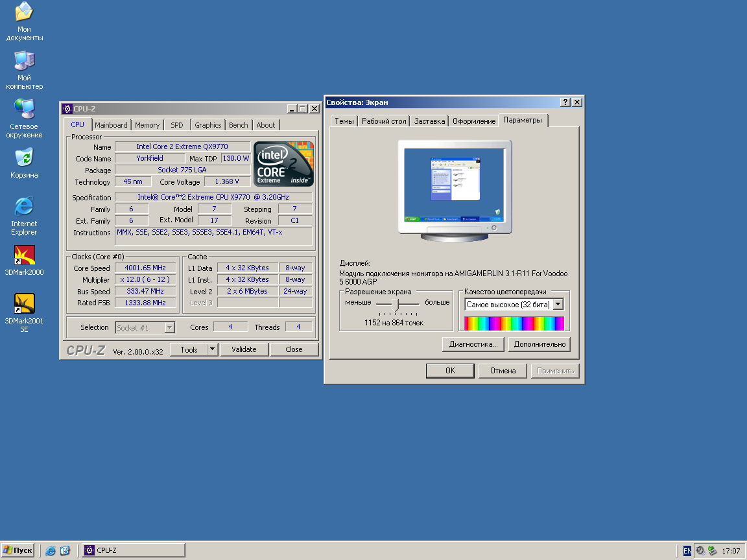Click the Intel Core 2 Extreme logo
This screenshot has width=747, height=560.
283,163
